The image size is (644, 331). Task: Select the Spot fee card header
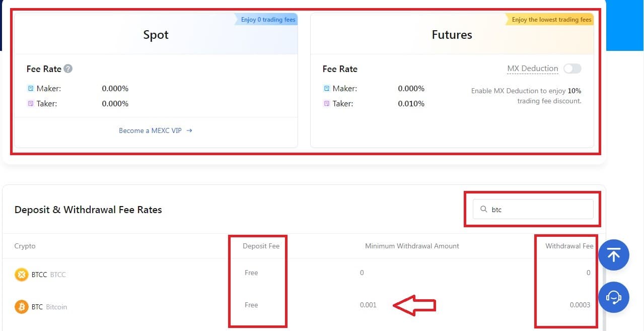(x=156, y=35)
